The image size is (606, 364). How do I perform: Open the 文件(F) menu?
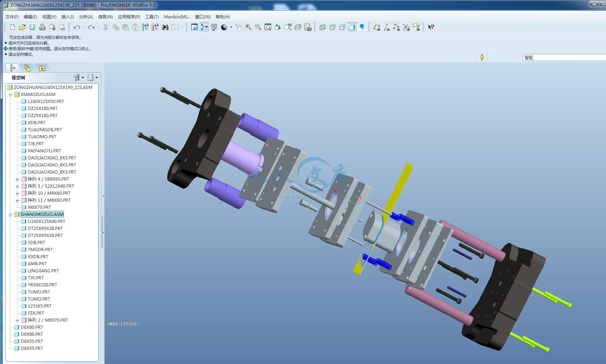point(12,17)
